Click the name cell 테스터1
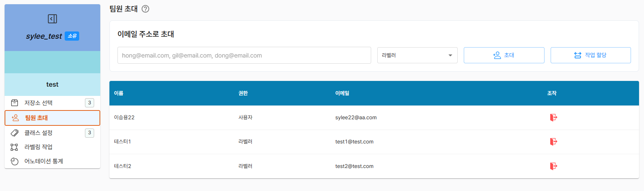Viewport: 644px width, 191px height. pos(122,142)
